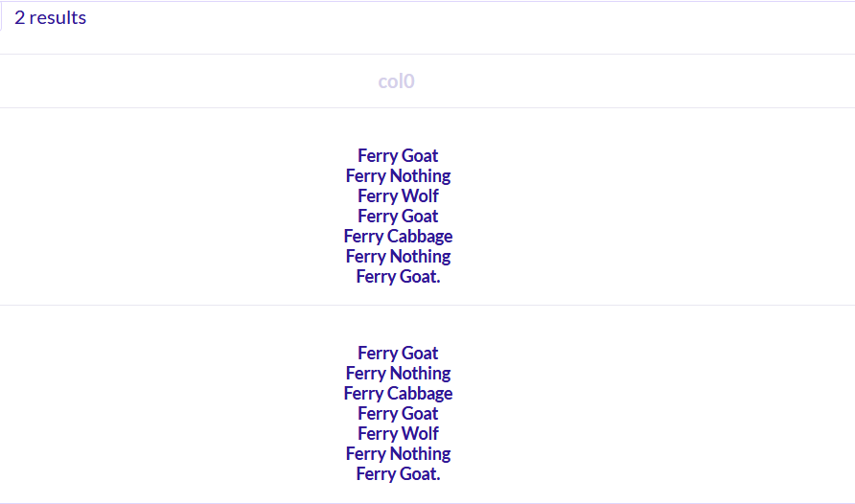The width and height of the screenshot is (855, 504).
Task: Select the col0 column header
Action: tap(397, 81)
